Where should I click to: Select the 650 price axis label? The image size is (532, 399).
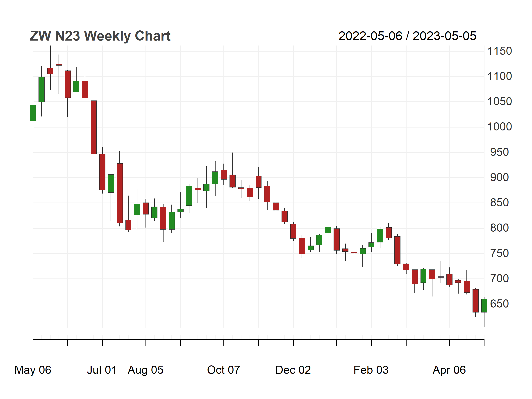499,304
